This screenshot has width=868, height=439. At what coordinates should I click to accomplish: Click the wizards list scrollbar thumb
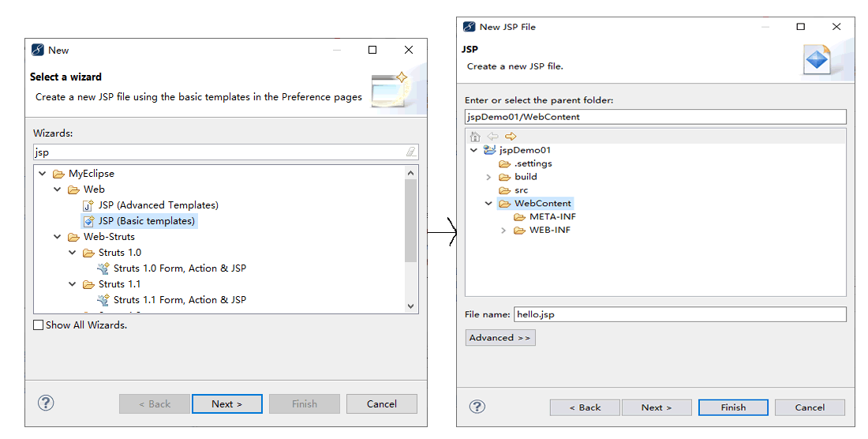pyautogui.click(x=410, y=220)
